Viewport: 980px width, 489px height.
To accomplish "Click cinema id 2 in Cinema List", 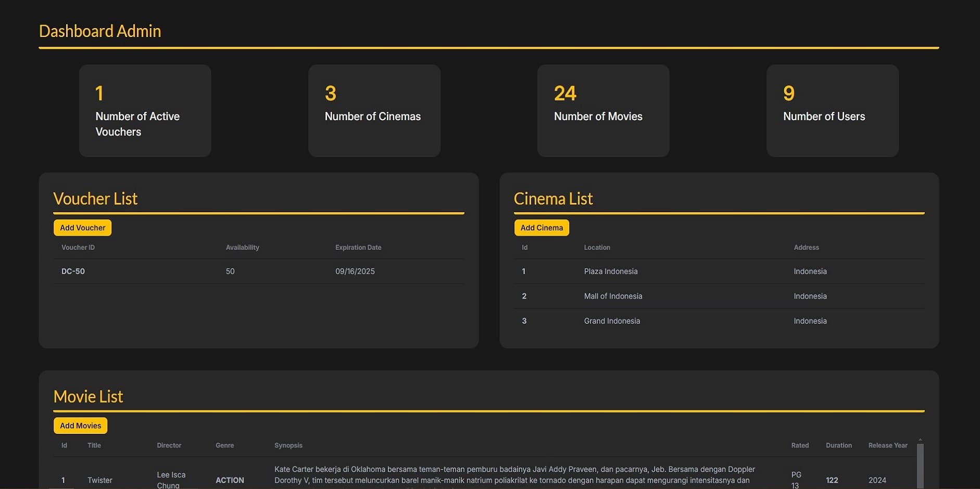I will [x=524, y=296].
